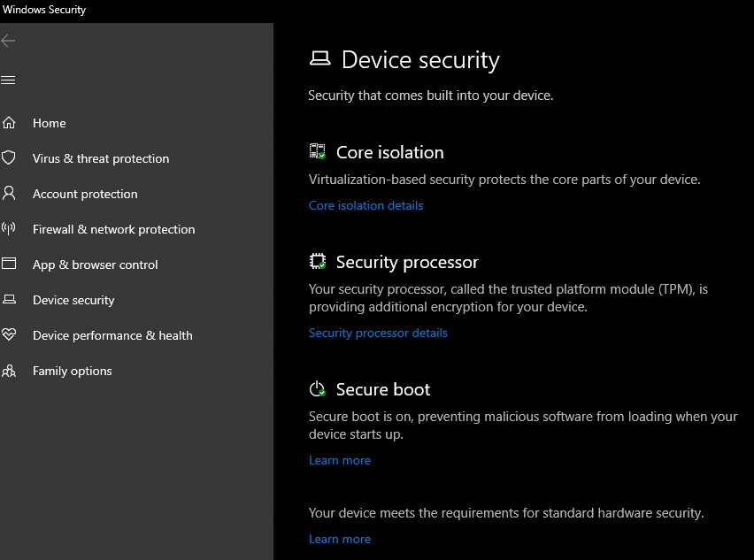Screen dimensions: 754x560
Task: Open Virus & threat protection page
Action: [101, 158]
